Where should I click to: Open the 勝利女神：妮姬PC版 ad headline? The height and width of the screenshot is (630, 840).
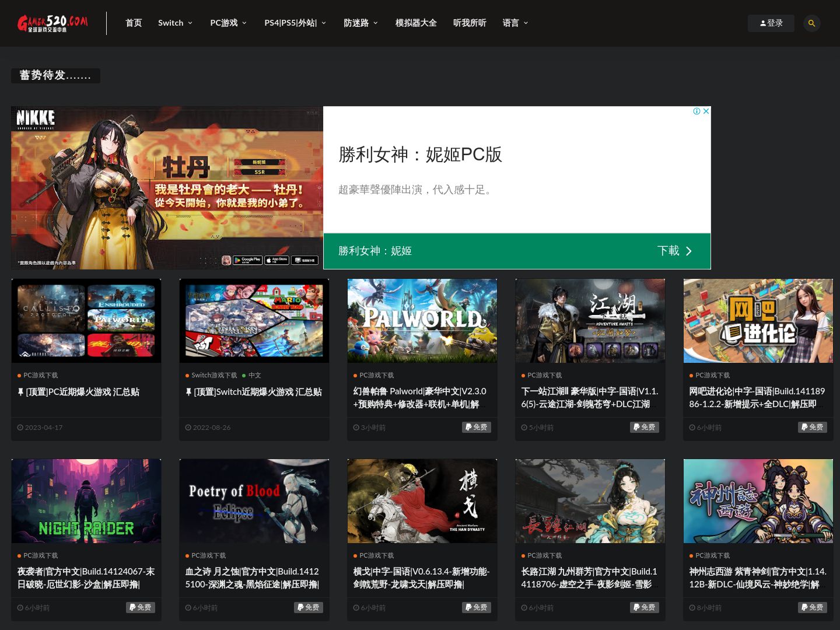pyautogui.click(x=420, y=155)
